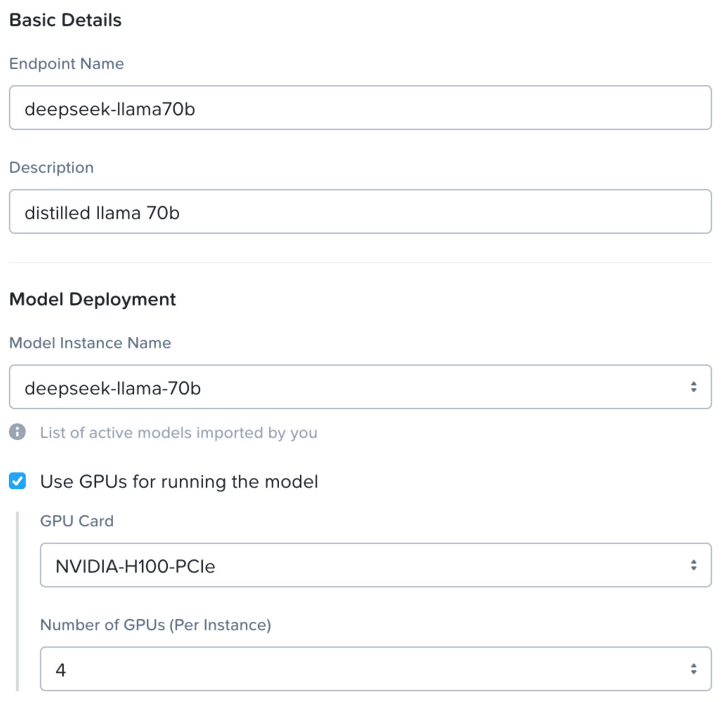
Task: Click the GPU Card label
Action: click(76, 521)
